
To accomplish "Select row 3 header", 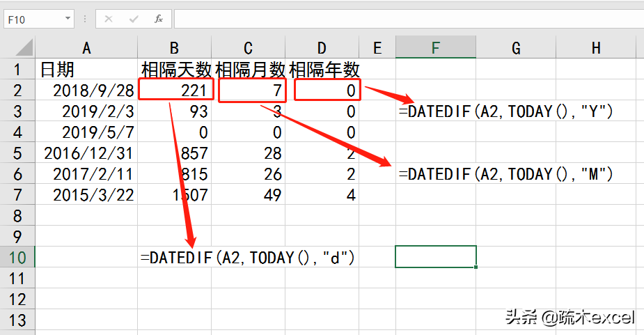I will click(x=17, y=111).
